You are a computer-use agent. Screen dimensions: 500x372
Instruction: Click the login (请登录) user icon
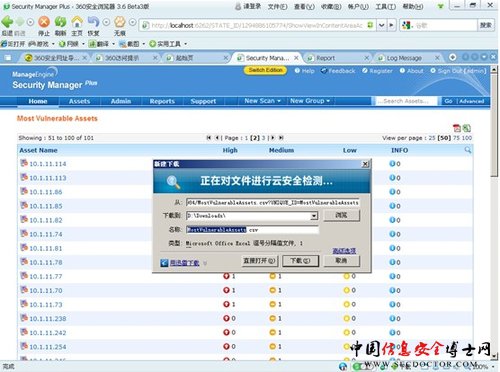[238, 6]
